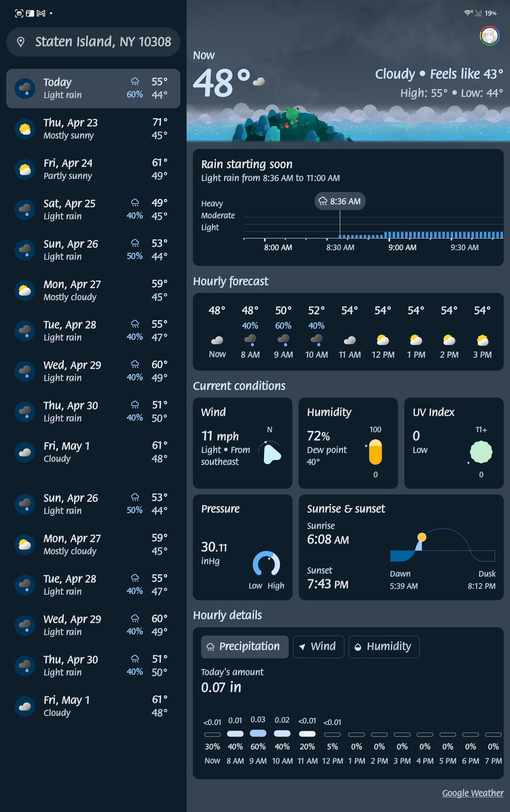
Task: Open the Pressure card
Action: [243, 548]
